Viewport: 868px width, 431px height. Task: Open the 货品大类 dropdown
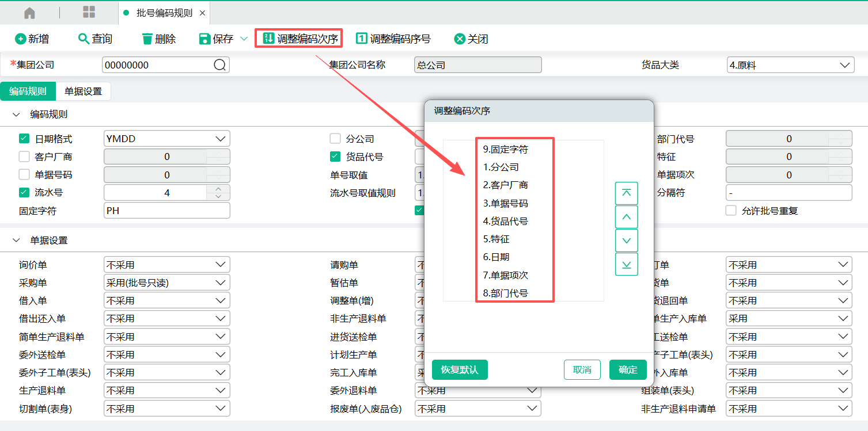790,65
